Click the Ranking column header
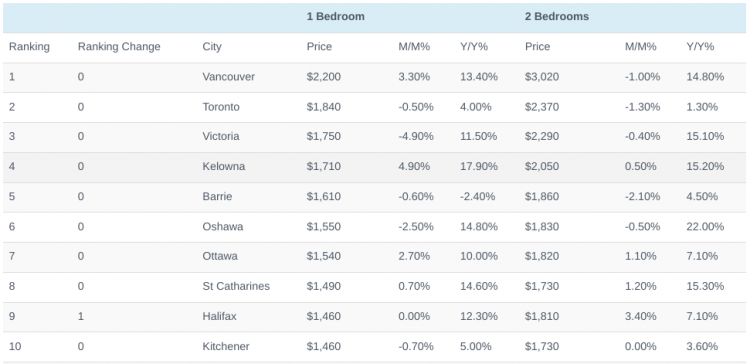The height and width of the screenshot is (364, 750). (29, 47)
